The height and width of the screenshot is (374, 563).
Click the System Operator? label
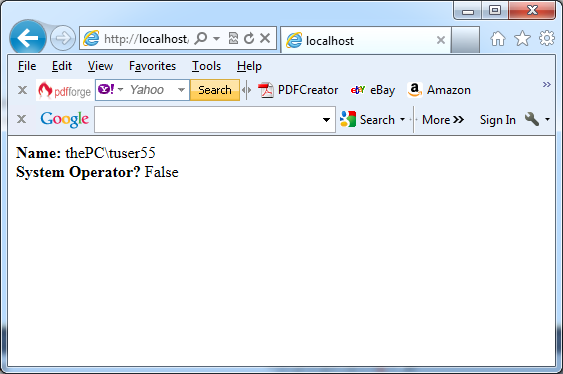pos(78,172)
